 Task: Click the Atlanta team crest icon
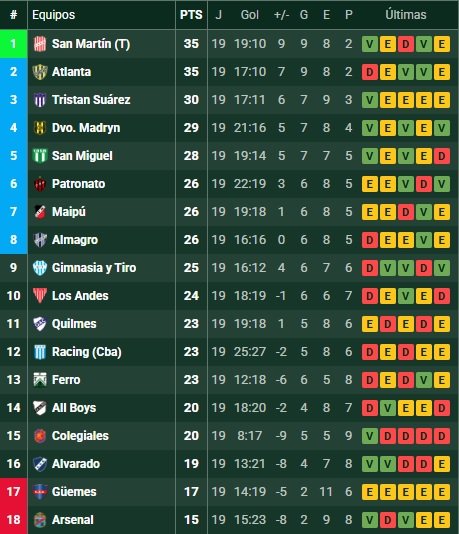(x=40, y=72)
